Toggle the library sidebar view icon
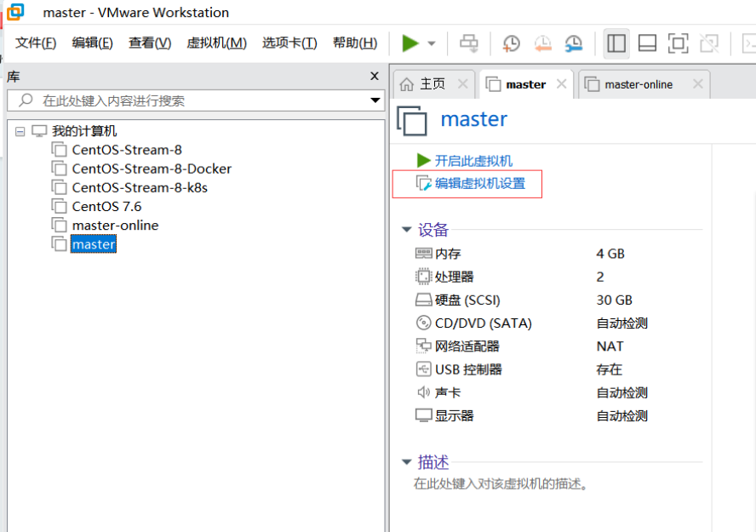This screenshot has height=532, width=756. (x=616, y=43)
